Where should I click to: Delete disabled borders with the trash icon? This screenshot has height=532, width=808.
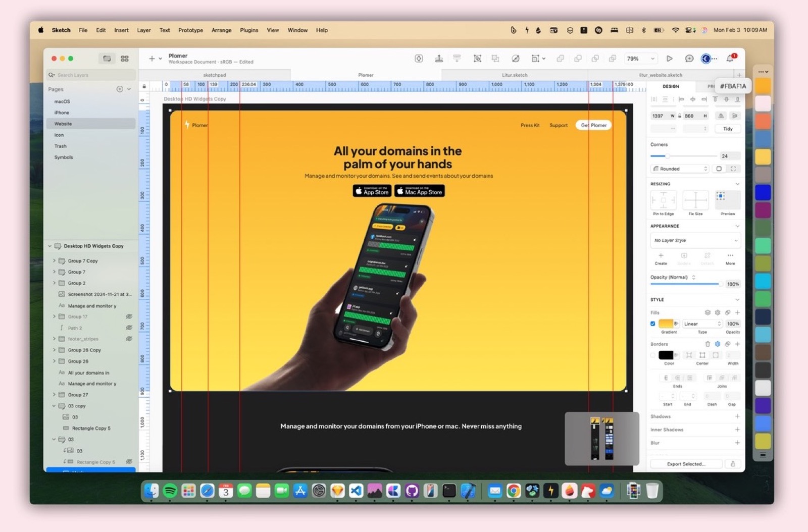(x=708, y=344)
